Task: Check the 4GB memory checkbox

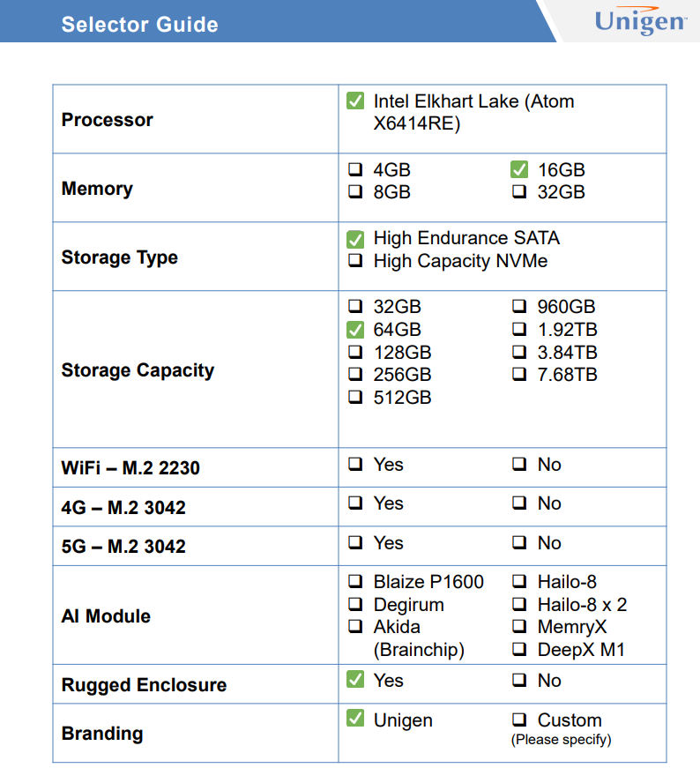Action: 355,170
